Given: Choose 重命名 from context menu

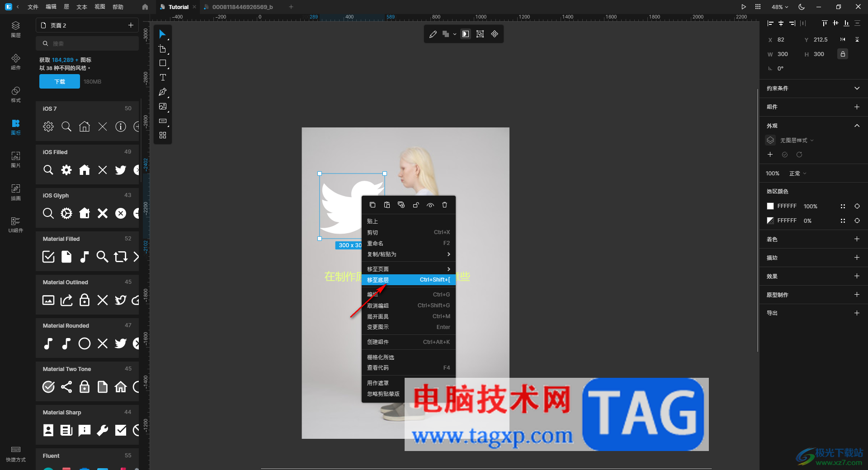Looking at the screenshot, I should pos(409,243).
